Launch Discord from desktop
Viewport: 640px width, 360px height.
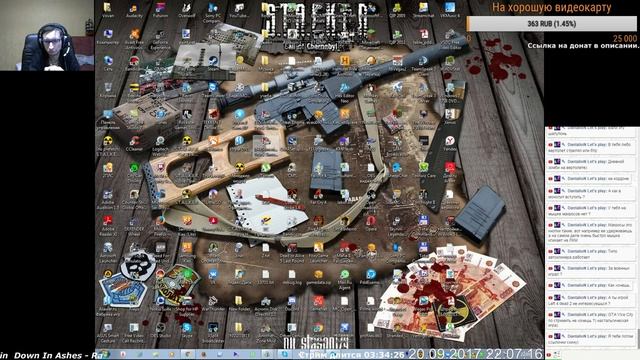point(292,304)
